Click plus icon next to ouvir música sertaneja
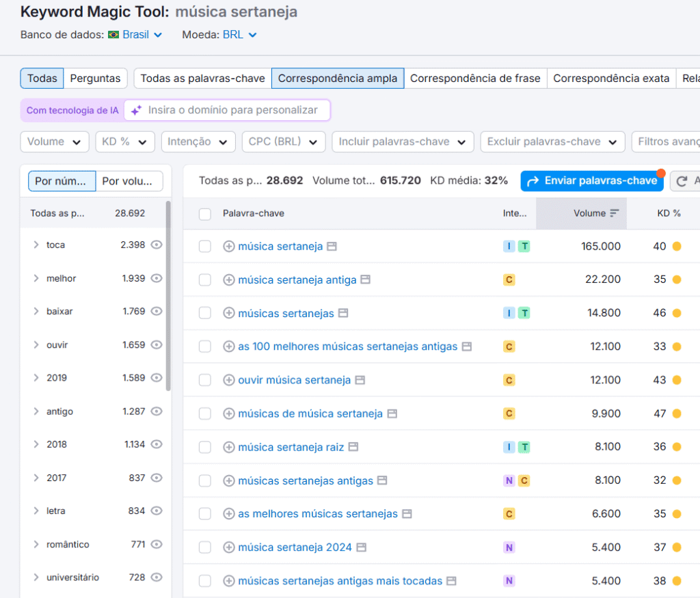 [x=228, y=380]
